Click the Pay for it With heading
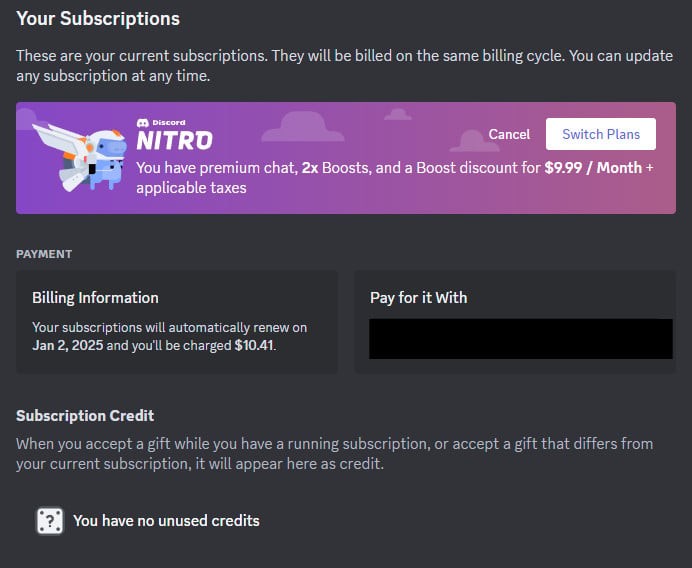Screen dimensions: 692x568 pyautogui.click(x=418, y=297)
